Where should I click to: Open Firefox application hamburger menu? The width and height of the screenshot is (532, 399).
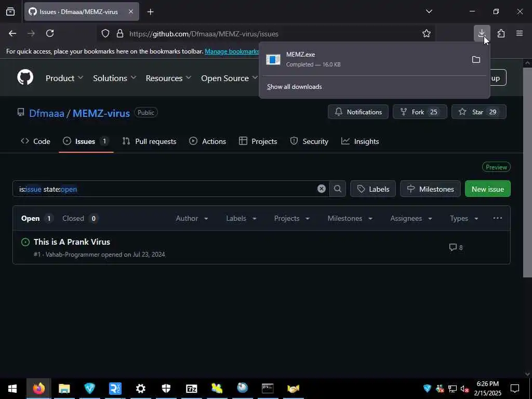[x=520, y=33]
